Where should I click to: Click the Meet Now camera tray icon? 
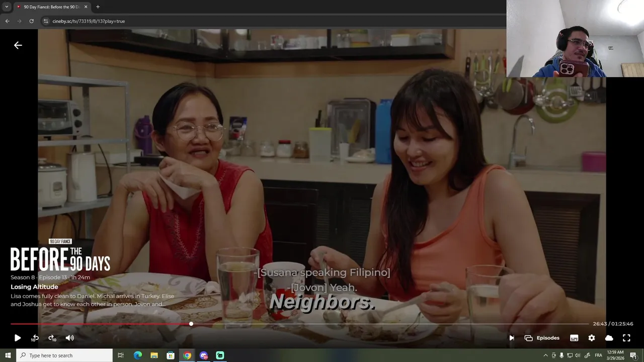[554, 355]
